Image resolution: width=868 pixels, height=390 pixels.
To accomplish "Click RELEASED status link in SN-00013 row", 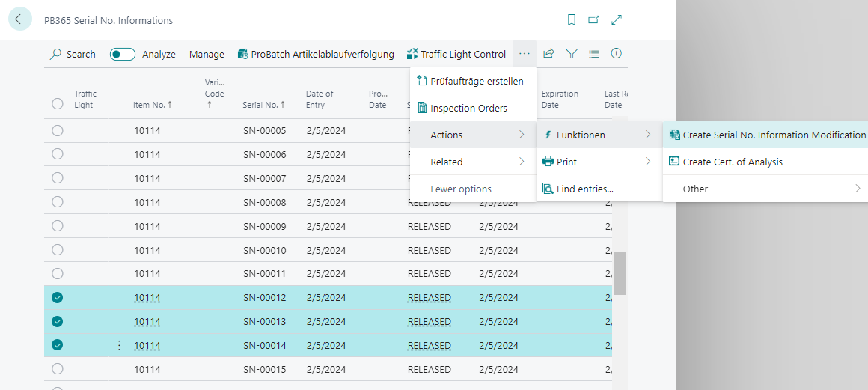I will point(429,322).
